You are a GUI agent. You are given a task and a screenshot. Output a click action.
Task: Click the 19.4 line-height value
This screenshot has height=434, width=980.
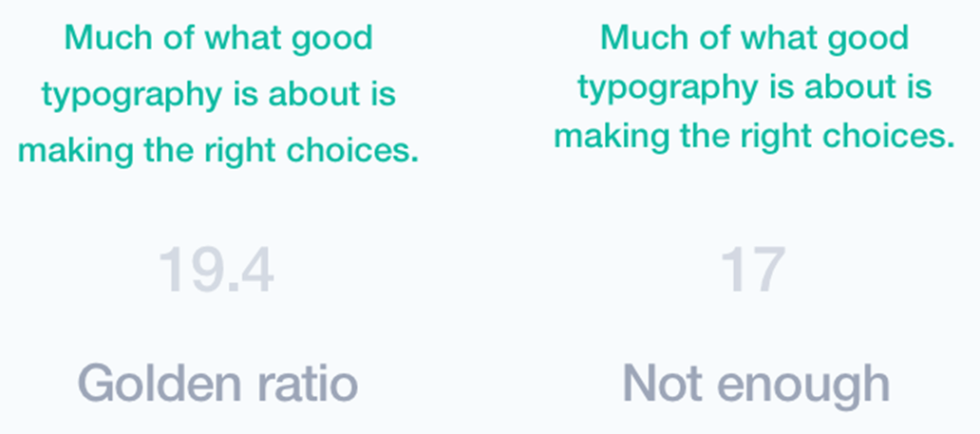point(217,270)
